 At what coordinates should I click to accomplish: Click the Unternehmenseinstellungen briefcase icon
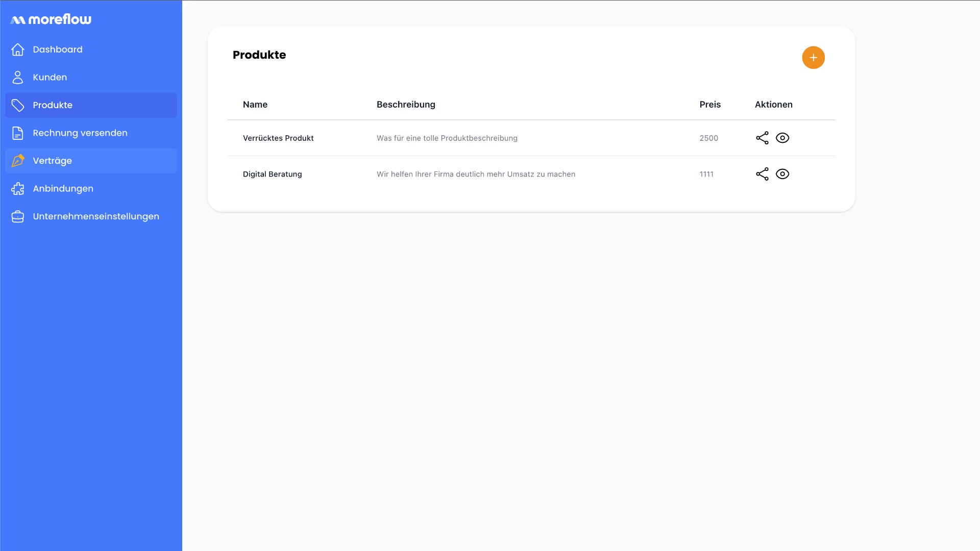[x=18, y=216]
